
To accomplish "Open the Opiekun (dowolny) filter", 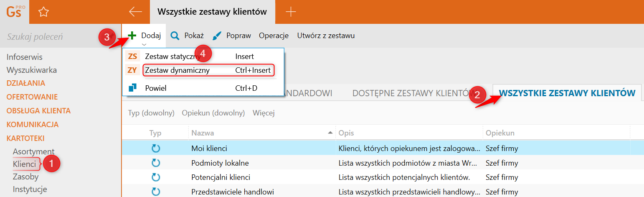I will [x=213, y=113].
